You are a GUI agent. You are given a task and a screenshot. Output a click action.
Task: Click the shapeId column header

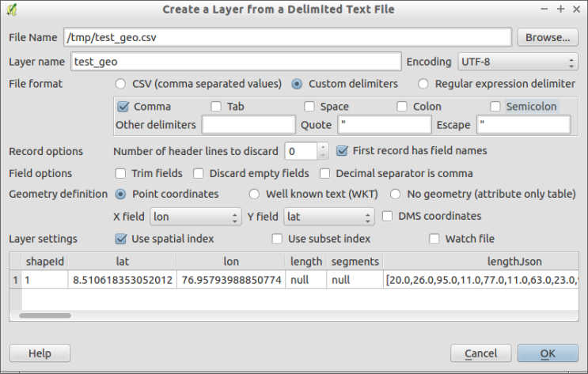pyautogui.click(x=45, y=262)
